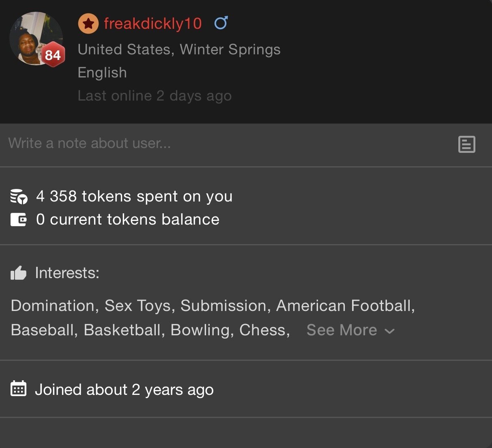
Task: Click the Interests heading label
Action: coord(67,273)
